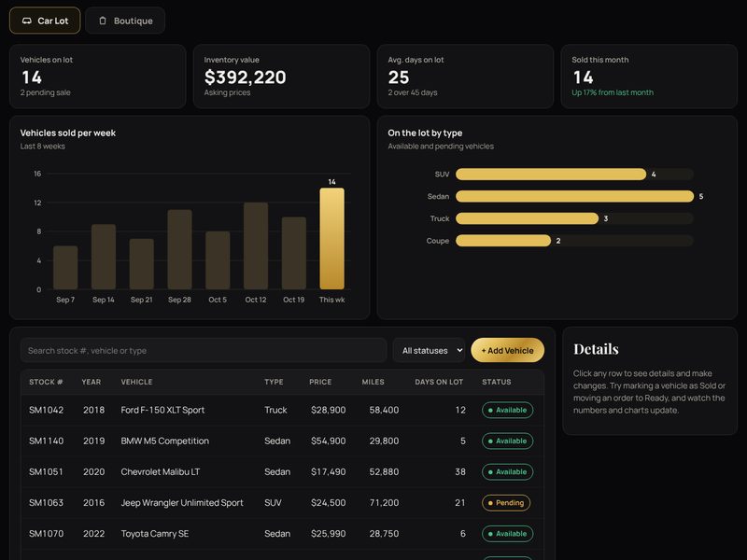Click the mileage 71,200
Image resolution: width=747 pixels, height=560 pixels.
pos(384,503)
